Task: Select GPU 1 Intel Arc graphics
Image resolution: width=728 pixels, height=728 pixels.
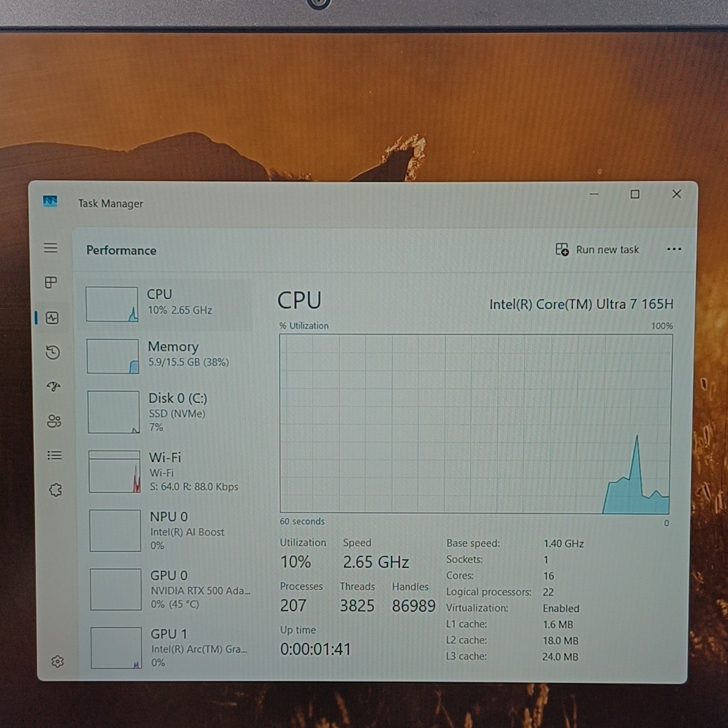Action: coord(171,648)
